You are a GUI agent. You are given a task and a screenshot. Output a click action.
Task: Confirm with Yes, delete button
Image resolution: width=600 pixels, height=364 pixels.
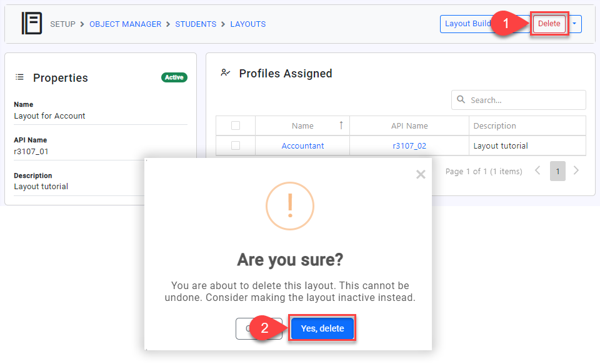tap(322, 328)
